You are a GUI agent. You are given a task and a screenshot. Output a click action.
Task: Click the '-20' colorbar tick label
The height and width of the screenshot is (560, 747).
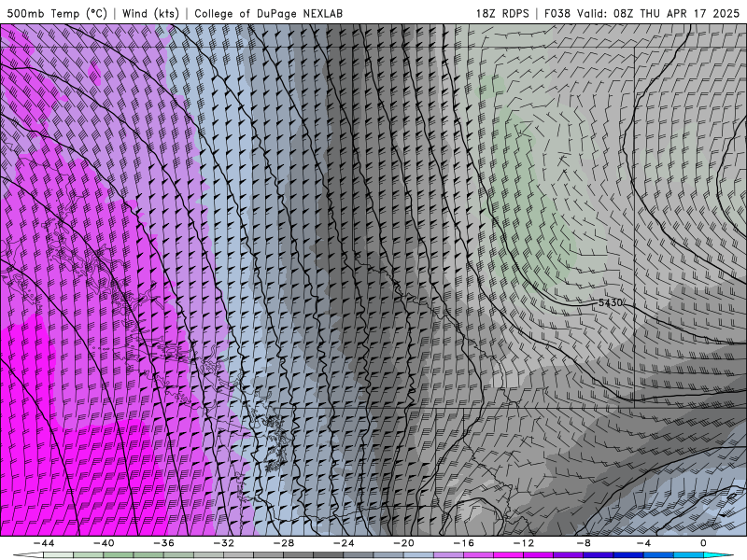point(403,543)
